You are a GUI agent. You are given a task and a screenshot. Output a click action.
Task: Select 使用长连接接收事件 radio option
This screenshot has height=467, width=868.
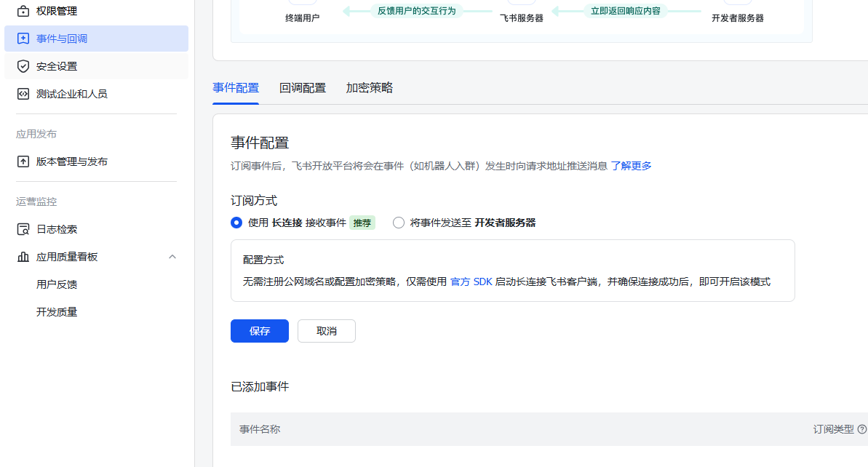pyautogui.click(x=236, y=223)
